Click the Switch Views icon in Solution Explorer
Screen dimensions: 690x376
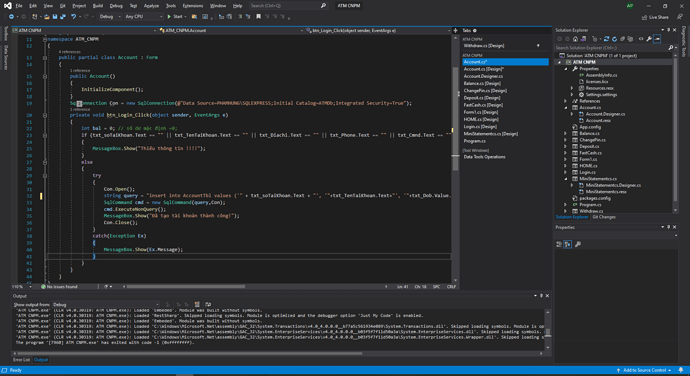tap(584, 39)
